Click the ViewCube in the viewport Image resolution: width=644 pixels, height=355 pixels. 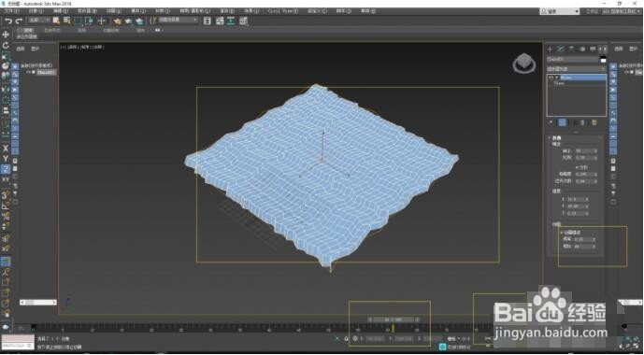click(524, 64)
